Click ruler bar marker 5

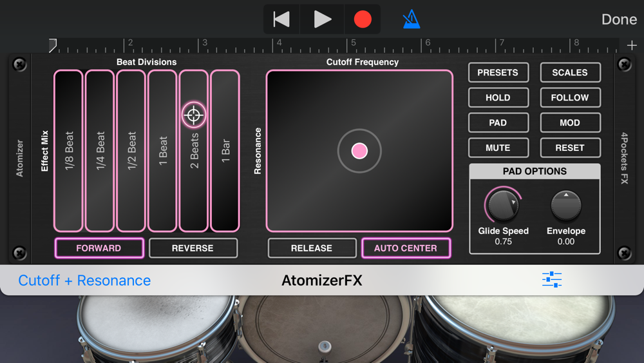353,43
